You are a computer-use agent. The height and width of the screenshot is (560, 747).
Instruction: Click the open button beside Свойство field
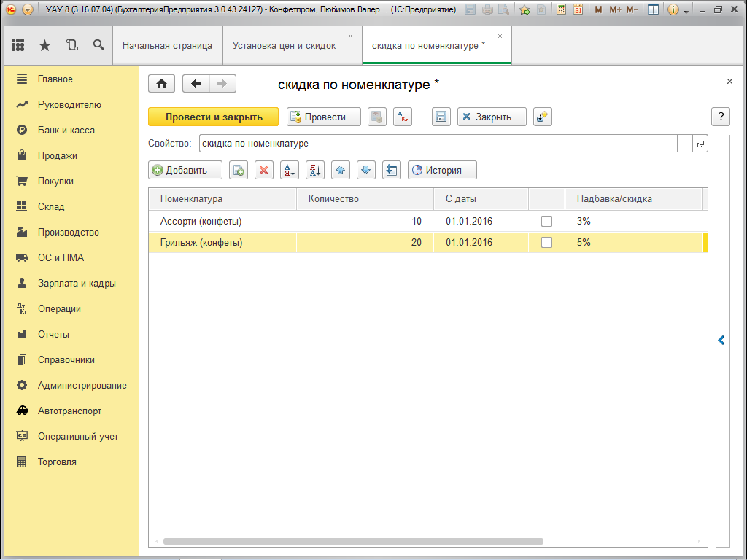pyautogui.click(x=700, y=144)
